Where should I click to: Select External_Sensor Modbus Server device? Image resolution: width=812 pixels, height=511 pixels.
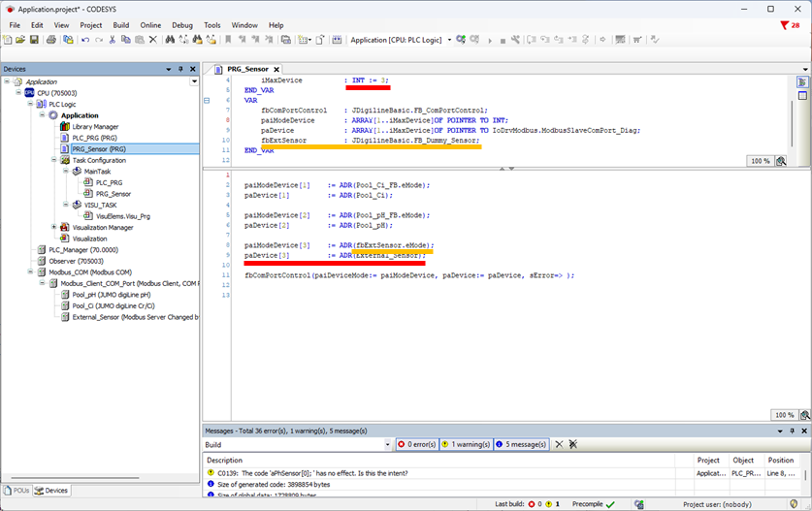(135, 317)
